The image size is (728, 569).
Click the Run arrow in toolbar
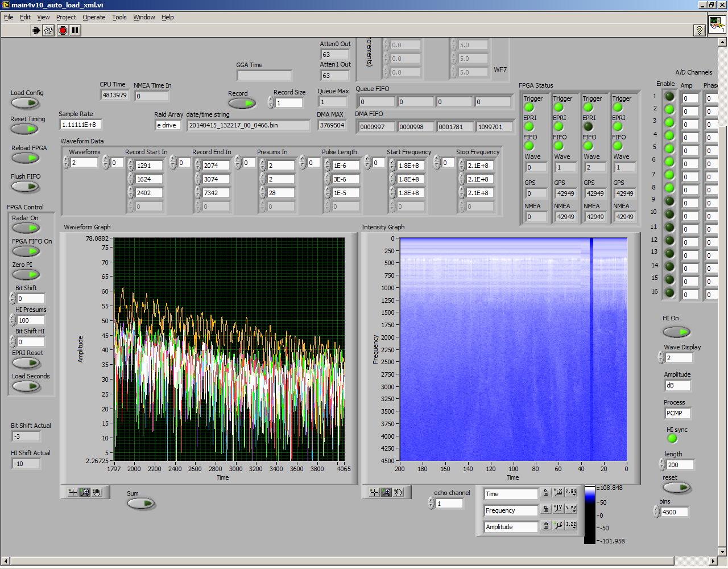click(36, 30)
